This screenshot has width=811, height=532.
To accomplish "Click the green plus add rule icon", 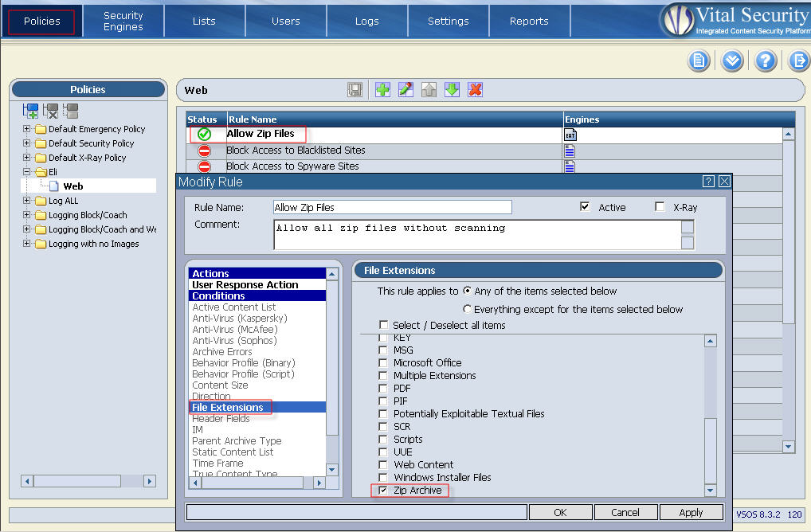I will (382, 90).
